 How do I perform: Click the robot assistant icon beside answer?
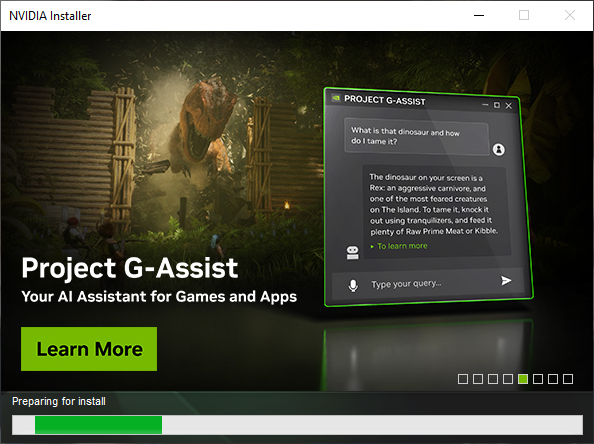352,253
